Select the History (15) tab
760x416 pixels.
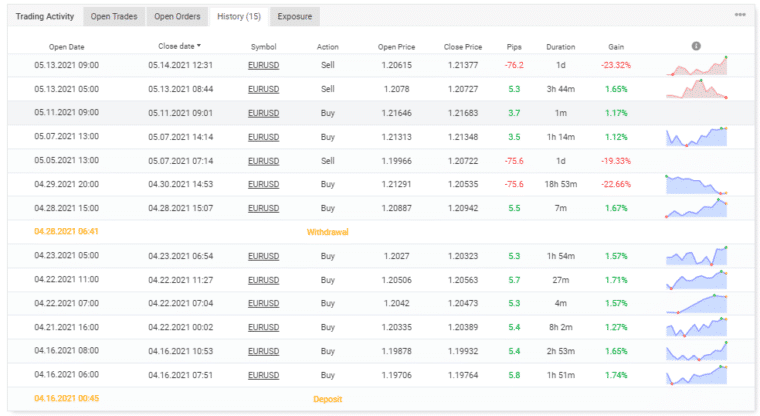[239, 16]
